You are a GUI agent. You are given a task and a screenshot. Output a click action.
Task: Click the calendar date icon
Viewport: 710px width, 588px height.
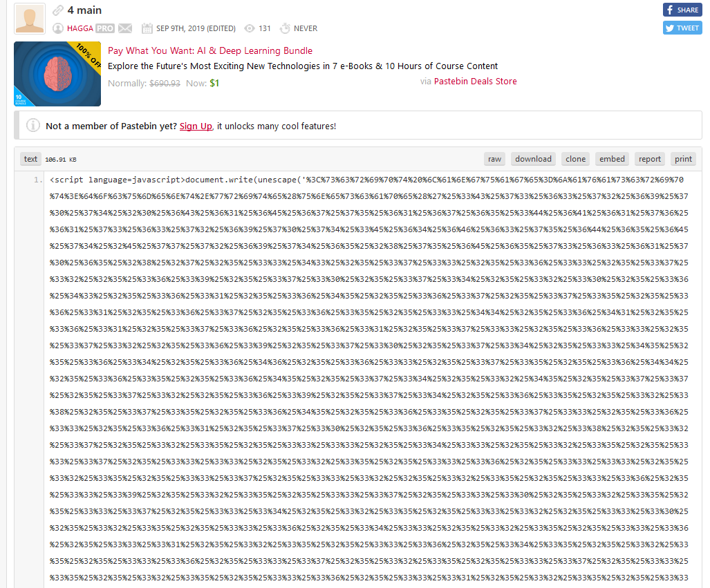(147, 28)
